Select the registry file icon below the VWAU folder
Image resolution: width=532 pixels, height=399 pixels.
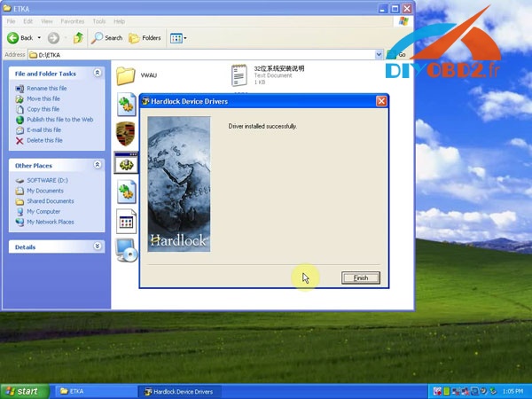tap(127, 105)
